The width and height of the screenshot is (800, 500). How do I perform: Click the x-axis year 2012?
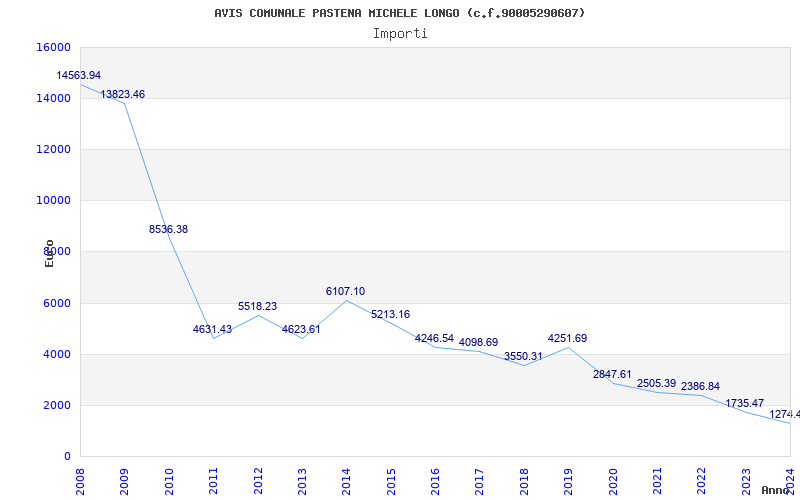pos(258,481)
